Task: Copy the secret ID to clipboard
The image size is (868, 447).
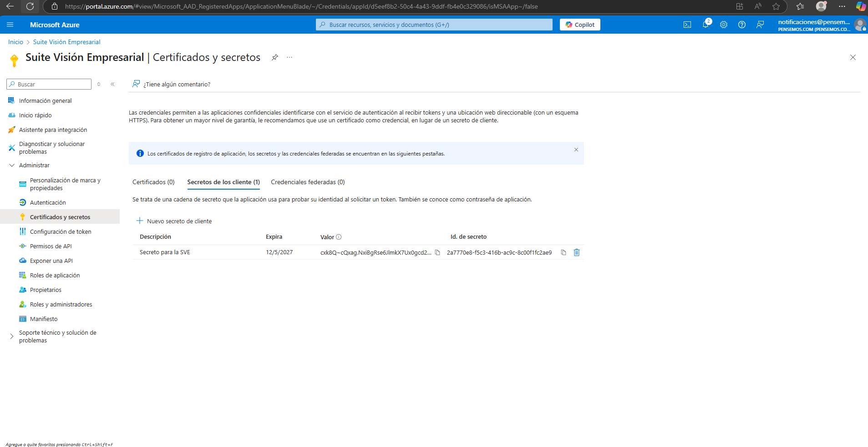Action: 563,252
